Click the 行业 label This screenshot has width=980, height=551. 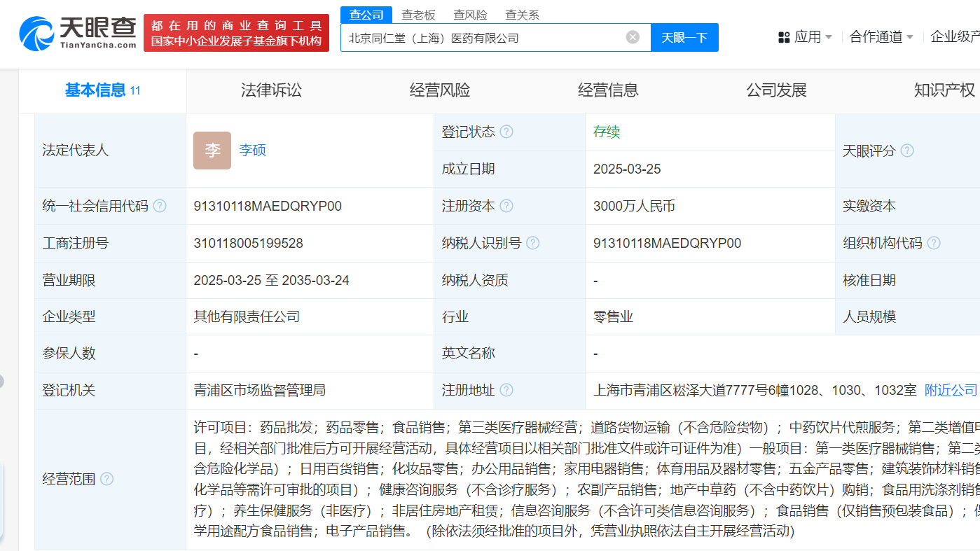tap(455, 316)
